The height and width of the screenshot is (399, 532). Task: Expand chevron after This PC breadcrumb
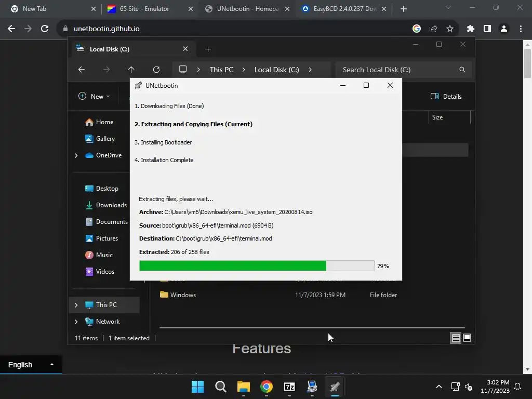pyautogui.click(x=244, y=70)
